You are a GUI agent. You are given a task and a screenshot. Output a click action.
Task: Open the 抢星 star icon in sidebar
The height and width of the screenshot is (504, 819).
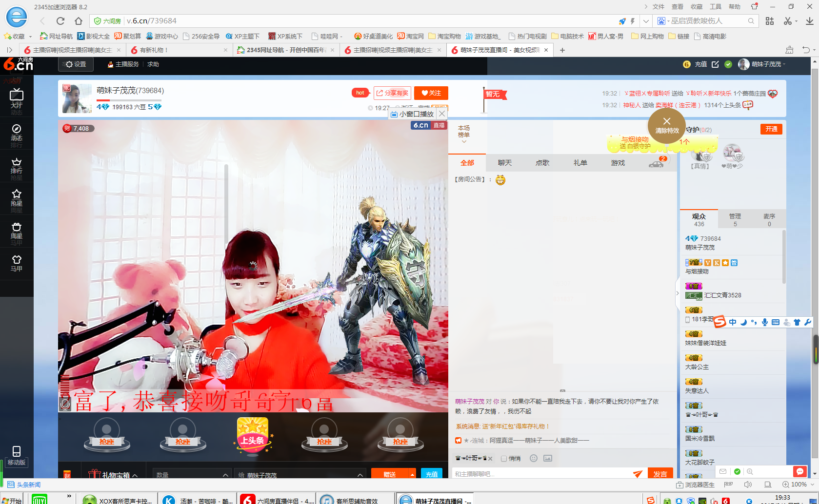17,198
